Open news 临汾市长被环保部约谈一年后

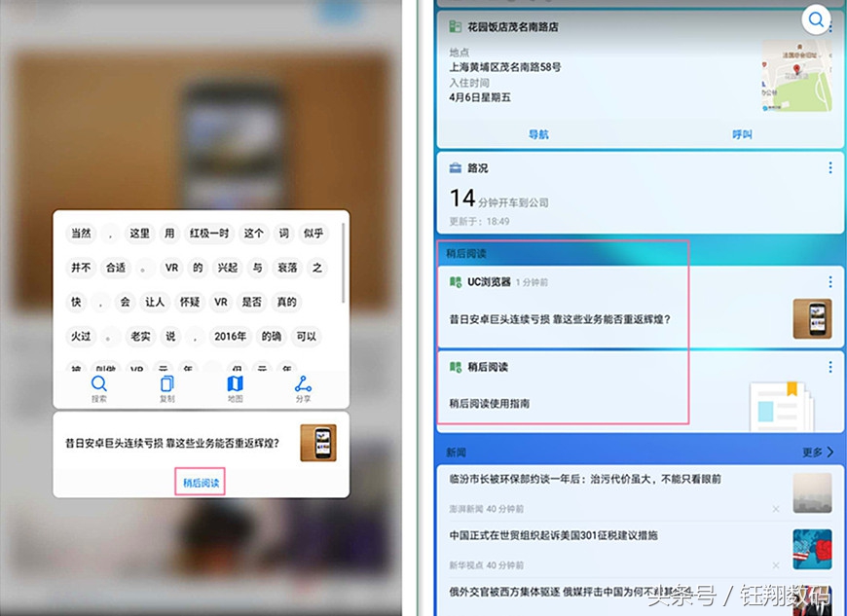585,479
